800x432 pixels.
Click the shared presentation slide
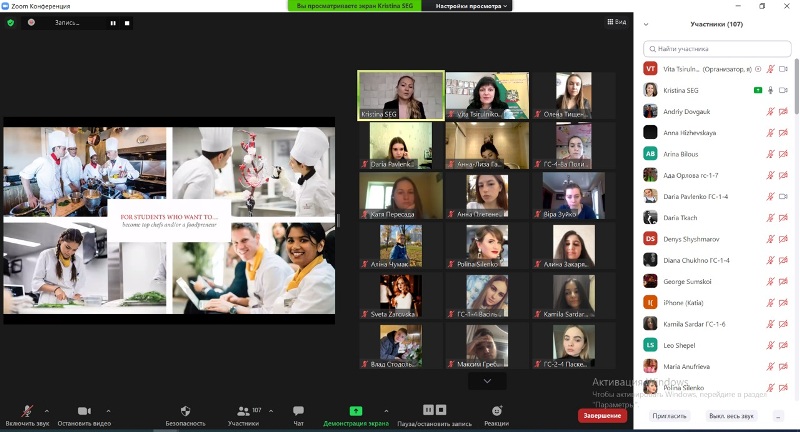(x=169, y=220)
